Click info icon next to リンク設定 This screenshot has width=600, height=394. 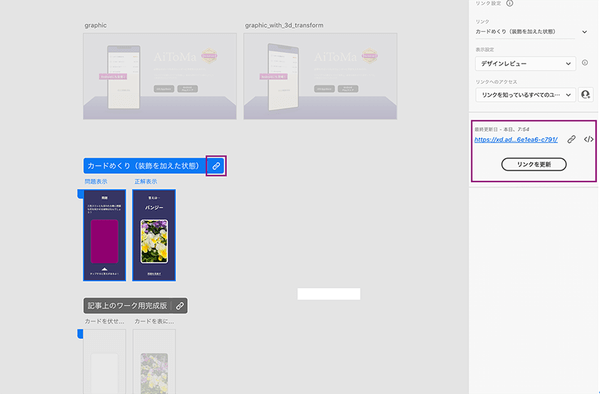tap(510, 3)
